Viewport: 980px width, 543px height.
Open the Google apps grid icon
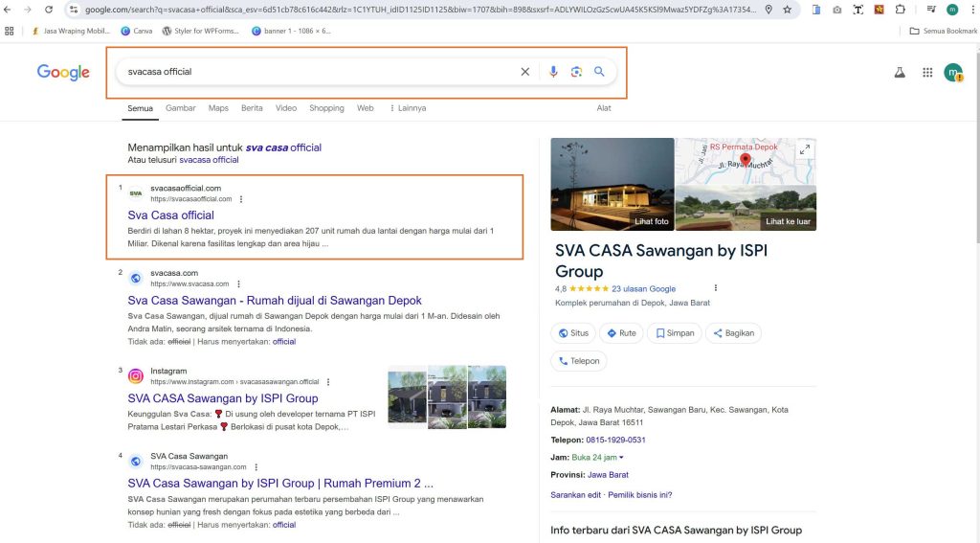click(x=927, y=72)
